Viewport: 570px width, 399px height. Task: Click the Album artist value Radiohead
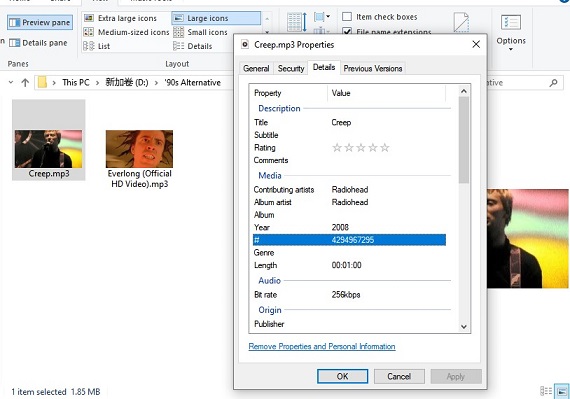click(350, 202)
